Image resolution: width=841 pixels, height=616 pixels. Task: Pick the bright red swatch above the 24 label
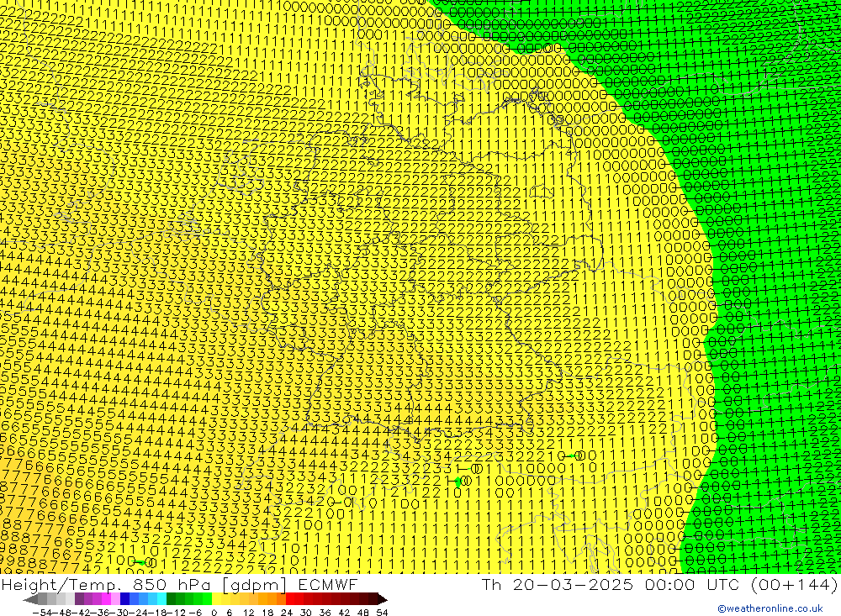(290, 599)
